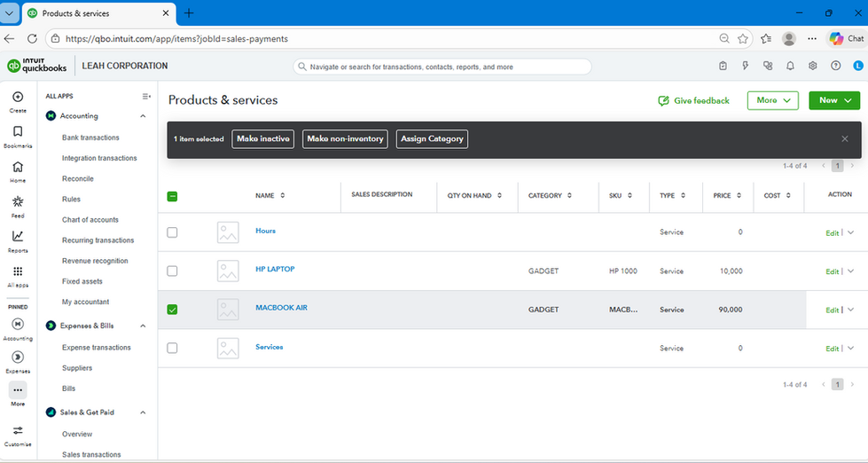Click Make non-inventory button

[345, 139]
